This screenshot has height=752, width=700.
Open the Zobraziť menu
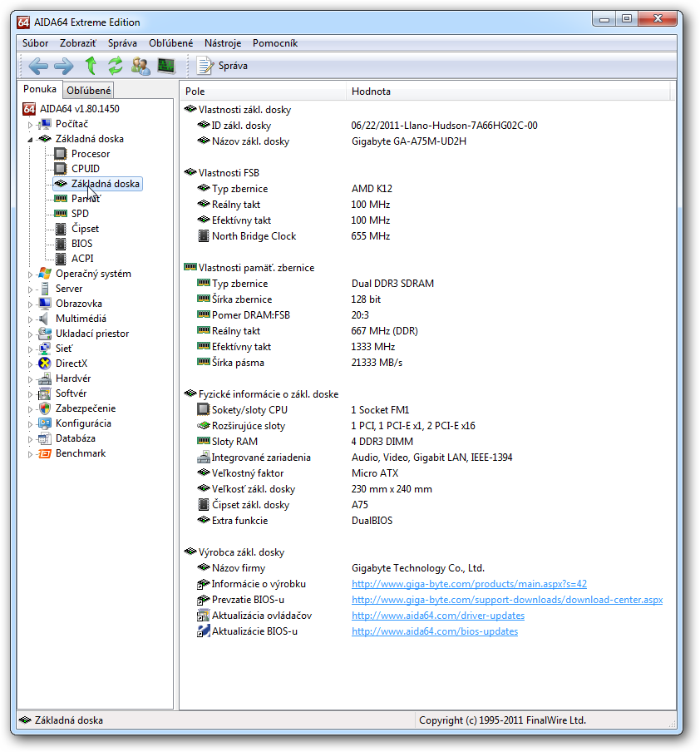click(77, 43)
